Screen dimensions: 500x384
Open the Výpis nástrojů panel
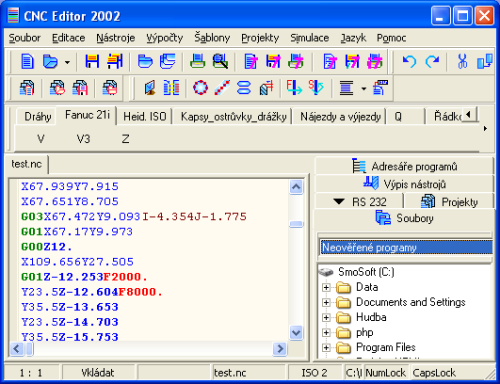404,184
